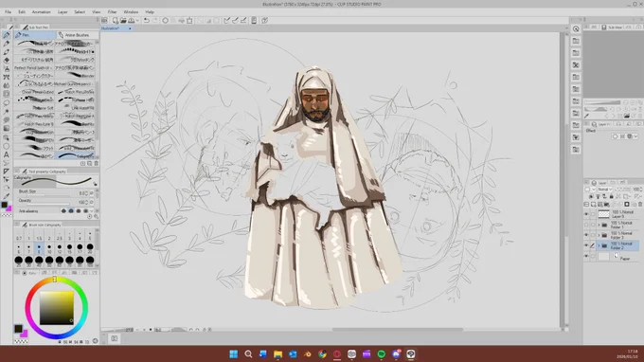
Task: Click the yellow square in the color wheel
Action: click(x=57, y=308)
